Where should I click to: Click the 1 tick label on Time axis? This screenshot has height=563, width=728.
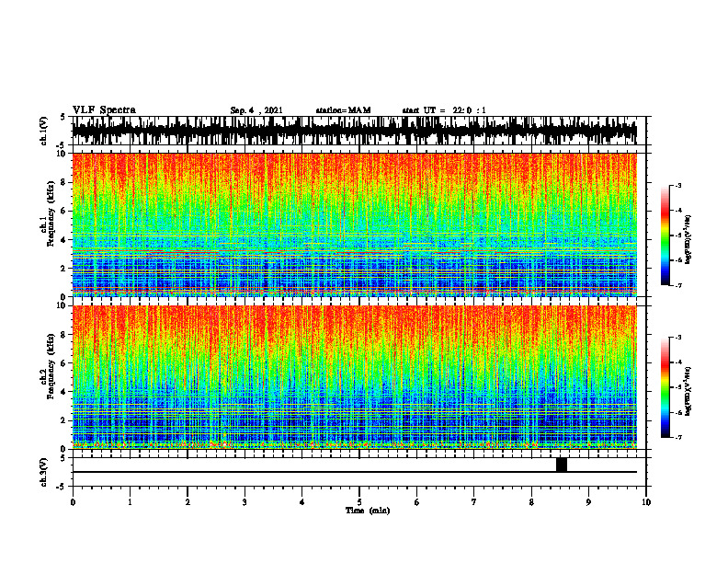tap(130, 502)
